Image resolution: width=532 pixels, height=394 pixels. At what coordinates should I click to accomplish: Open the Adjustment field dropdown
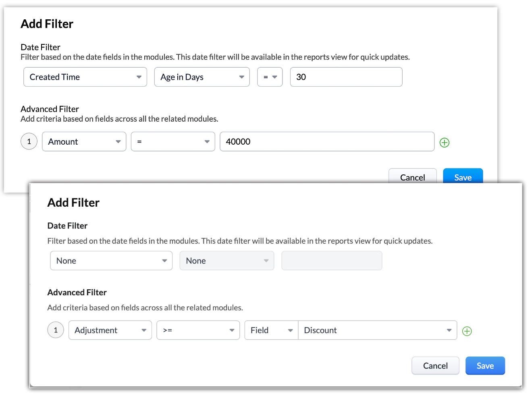[110, 330]
